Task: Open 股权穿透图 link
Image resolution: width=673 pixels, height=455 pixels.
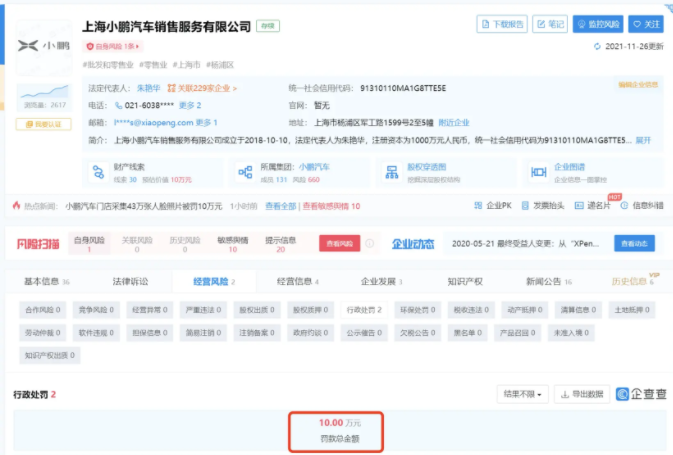Action: tap(427, 167)
